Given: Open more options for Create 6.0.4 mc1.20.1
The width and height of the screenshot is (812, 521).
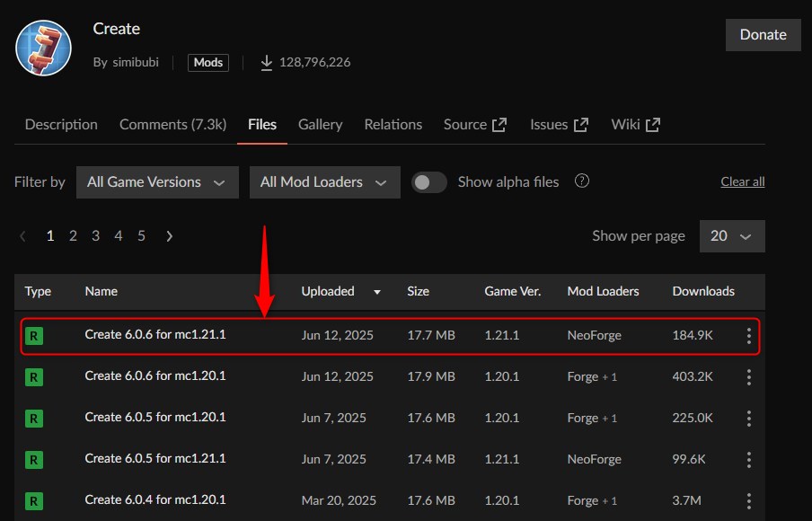Looking at the screenshot, I should click(x=749, y=501).
